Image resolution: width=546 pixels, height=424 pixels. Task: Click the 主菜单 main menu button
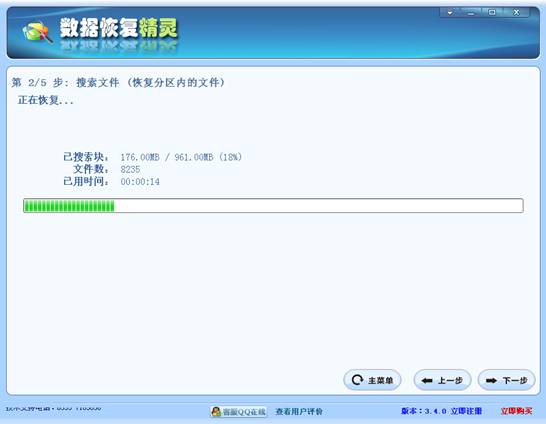[372, 380]
